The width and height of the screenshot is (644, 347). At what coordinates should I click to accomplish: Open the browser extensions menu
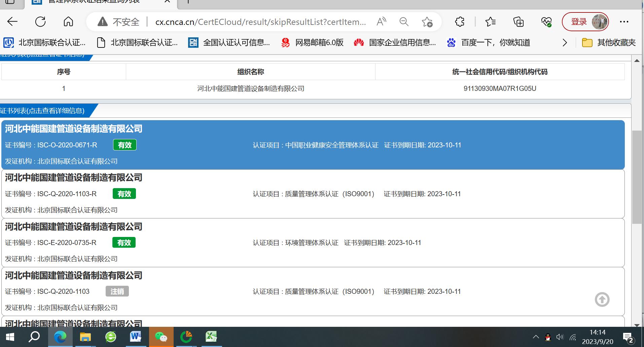[460, 22]
